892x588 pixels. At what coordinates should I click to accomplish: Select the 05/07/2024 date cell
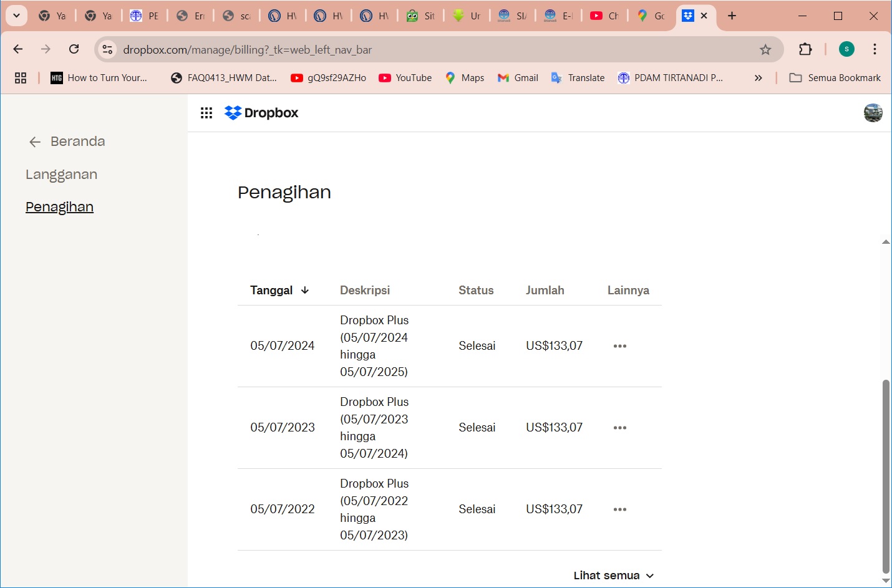pyautogui.click(x=282, y=346)
